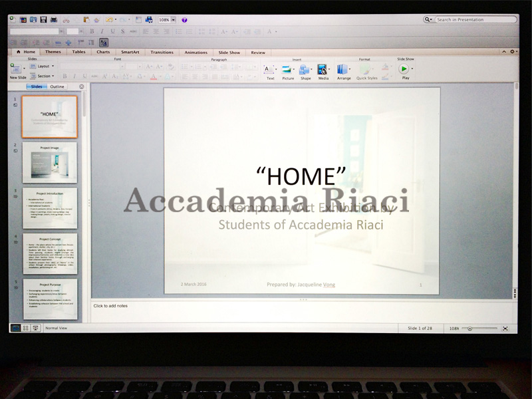Click the "HOME" title text on the slide

(x=301, y=176)
